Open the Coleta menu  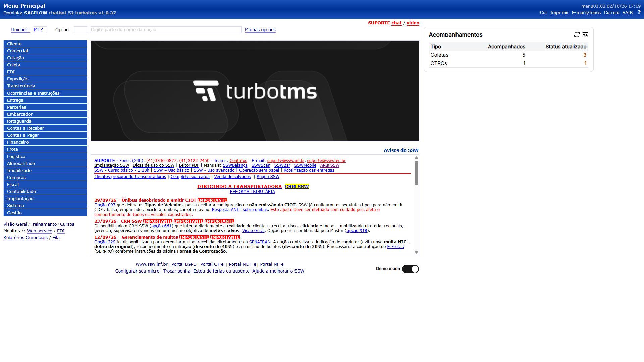tap(45, 65)
